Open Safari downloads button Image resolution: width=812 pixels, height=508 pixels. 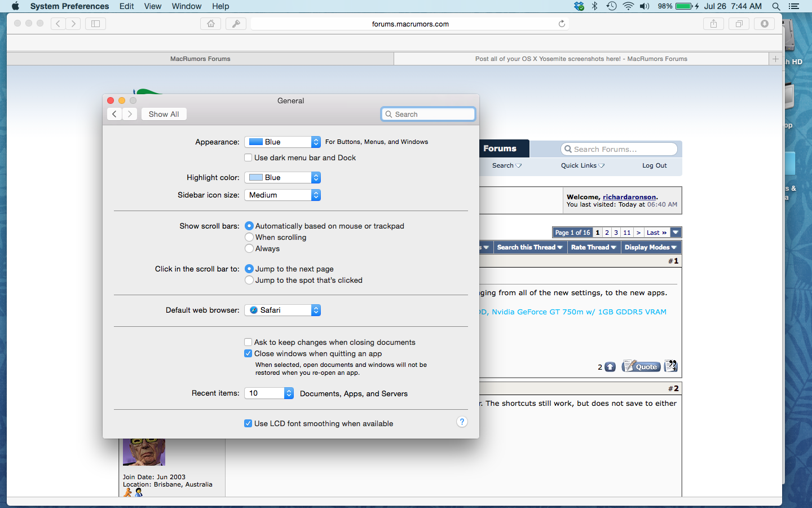tap(764, 24)
